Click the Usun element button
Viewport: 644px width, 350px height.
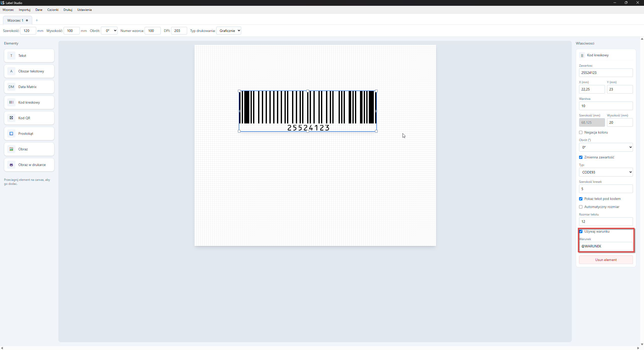pyautogui.click(x=606, y=260)
